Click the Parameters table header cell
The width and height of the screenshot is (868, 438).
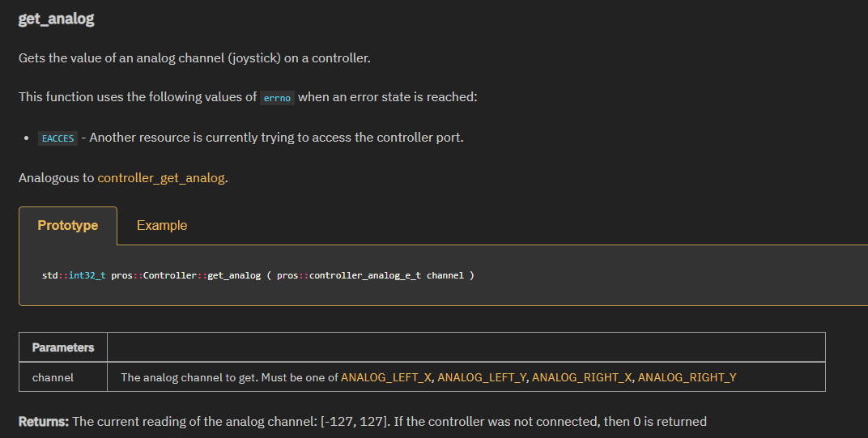click(x=63, y=347)
